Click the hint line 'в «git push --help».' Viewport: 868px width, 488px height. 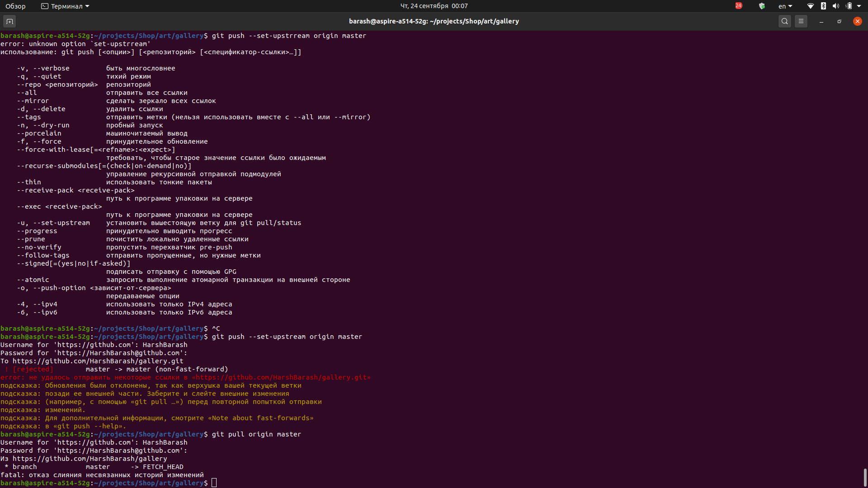tap(63, 426)
